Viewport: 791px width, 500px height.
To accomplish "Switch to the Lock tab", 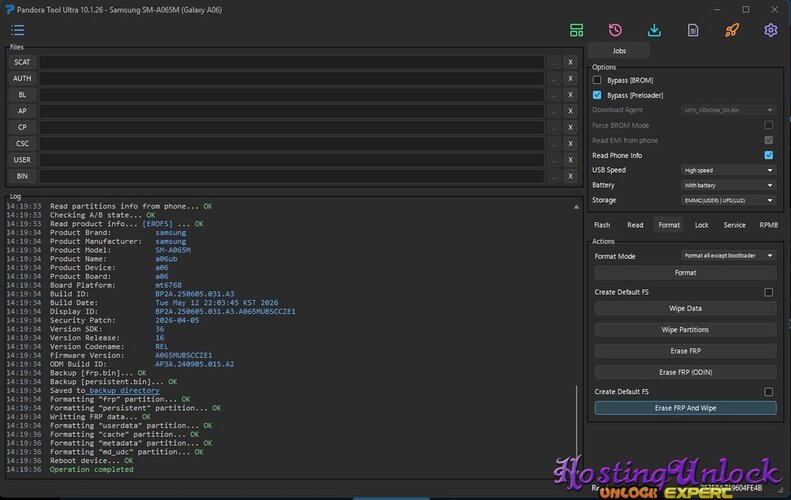I will pyautogui.click(x=702, y=225).
